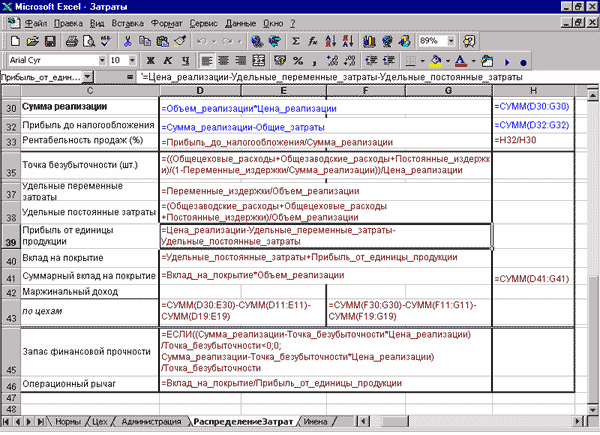Apply AutoSum sigma icon

click(296, 41)
